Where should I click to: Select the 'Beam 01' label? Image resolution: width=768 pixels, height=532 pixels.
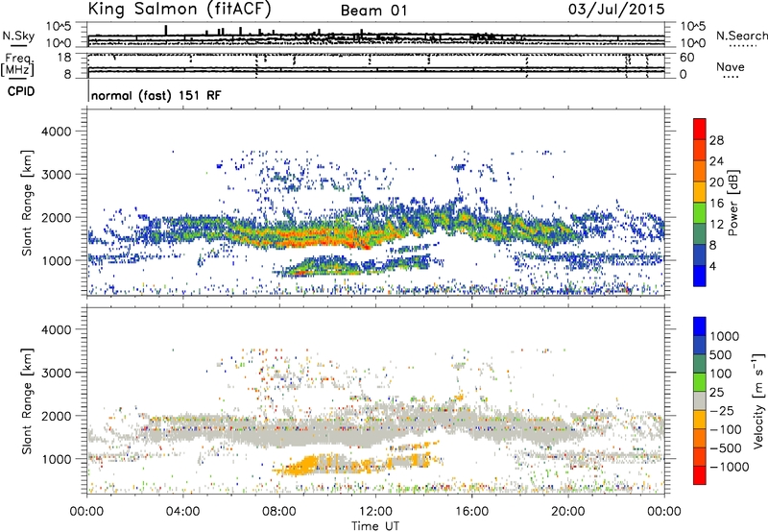pyautogui.click(x=373, y=11)
